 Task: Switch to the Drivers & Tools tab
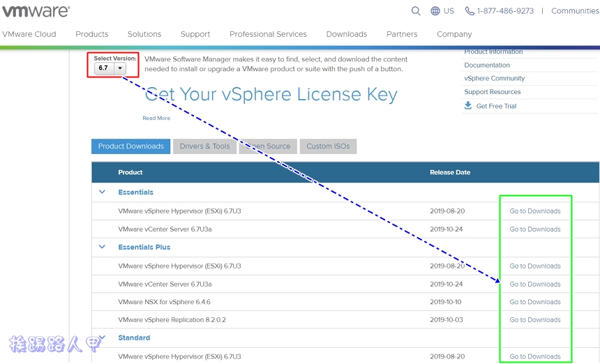point(204,146)
